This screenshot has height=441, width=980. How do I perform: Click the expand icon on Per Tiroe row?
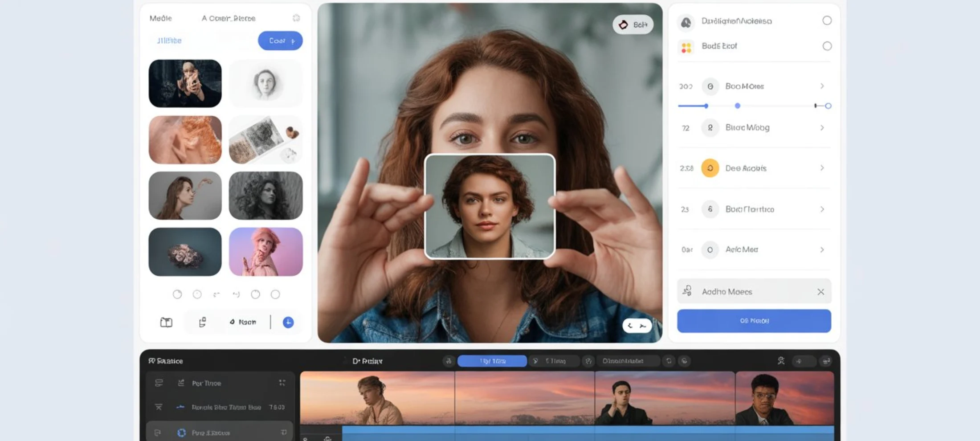tap(282, 383)
